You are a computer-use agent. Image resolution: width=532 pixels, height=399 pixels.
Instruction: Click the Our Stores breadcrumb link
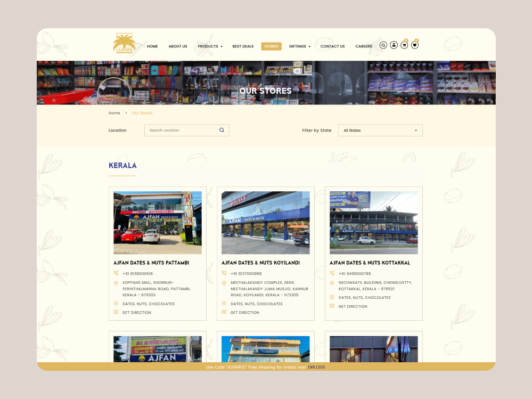(142, 113)
